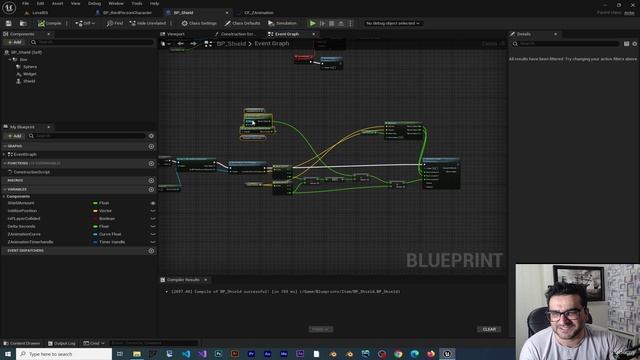
Task: Open the Cmd console dropdown
Action: (94, 343)
